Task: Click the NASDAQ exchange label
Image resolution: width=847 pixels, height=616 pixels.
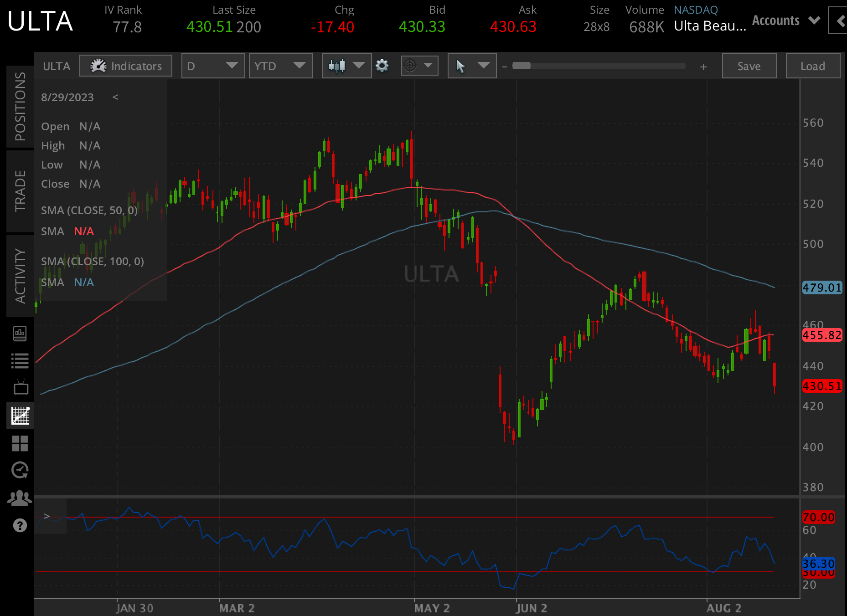Action: (695, 10)
